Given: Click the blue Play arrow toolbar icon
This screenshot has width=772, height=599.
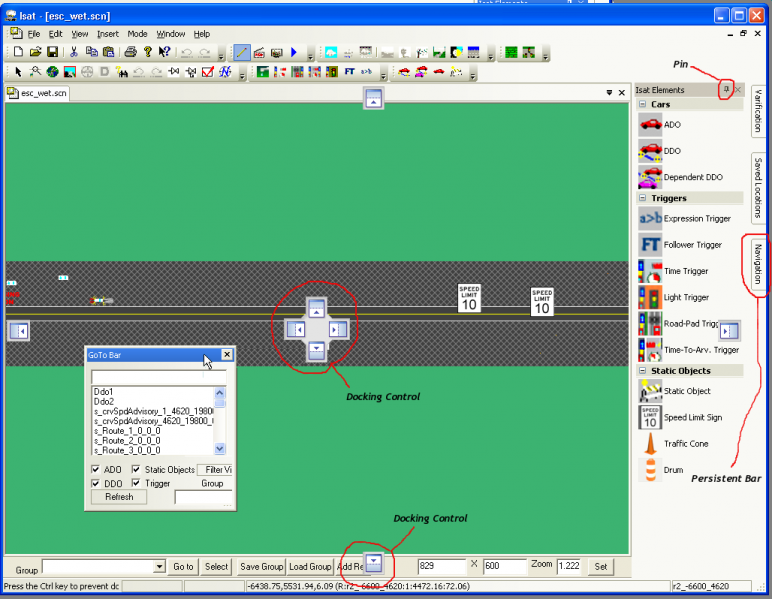Looking at the screenshot, I should pyautogui.click(x=294, y=52).
